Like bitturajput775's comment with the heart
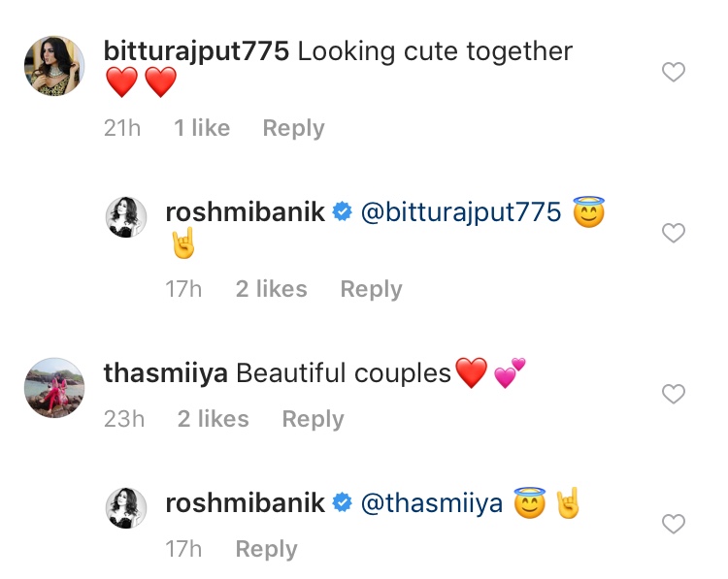This screenshot has height=579, width=728. click(x=673, y=72)
